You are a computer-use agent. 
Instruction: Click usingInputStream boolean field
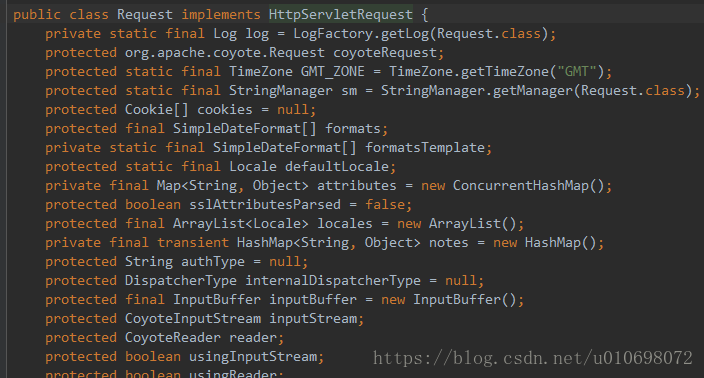click(x=253, y=357)
